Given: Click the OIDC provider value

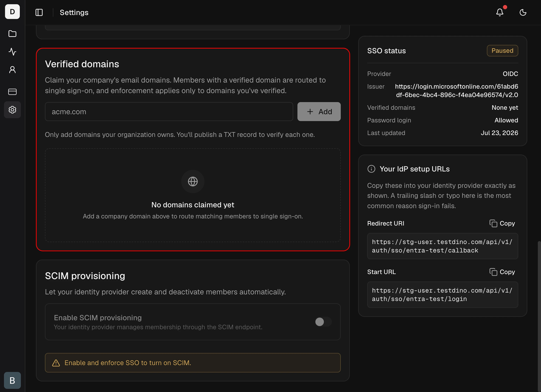Looking at the screenshot, I should click(510, 74).
